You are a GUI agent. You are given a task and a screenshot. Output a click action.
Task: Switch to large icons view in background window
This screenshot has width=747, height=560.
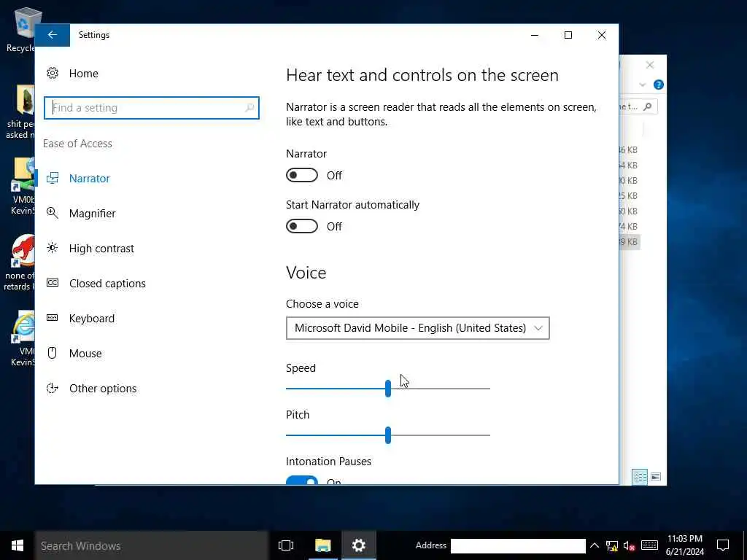(656, 477)
